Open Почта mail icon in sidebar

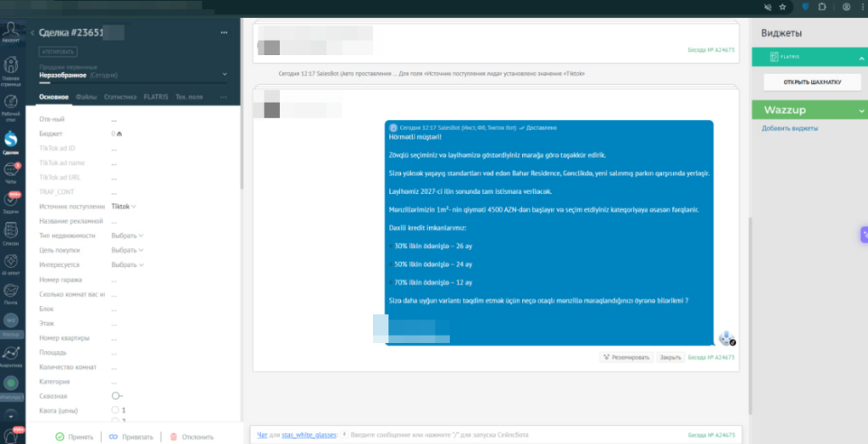[x=12, y=291]
